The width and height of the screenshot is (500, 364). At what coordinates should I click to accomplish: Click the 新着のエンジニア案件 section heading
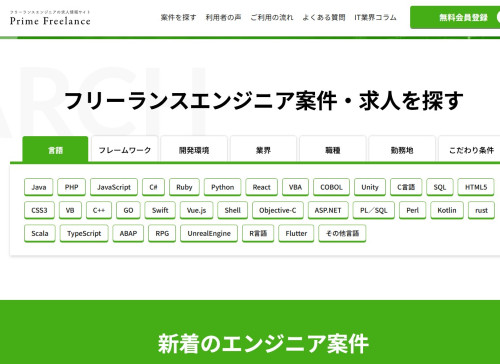pos(263,344)
